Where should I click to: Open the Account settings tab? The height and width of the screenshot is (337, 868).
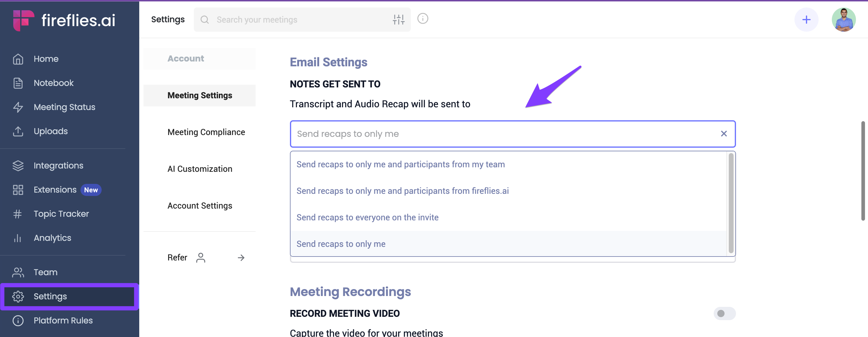pos(200,59)
